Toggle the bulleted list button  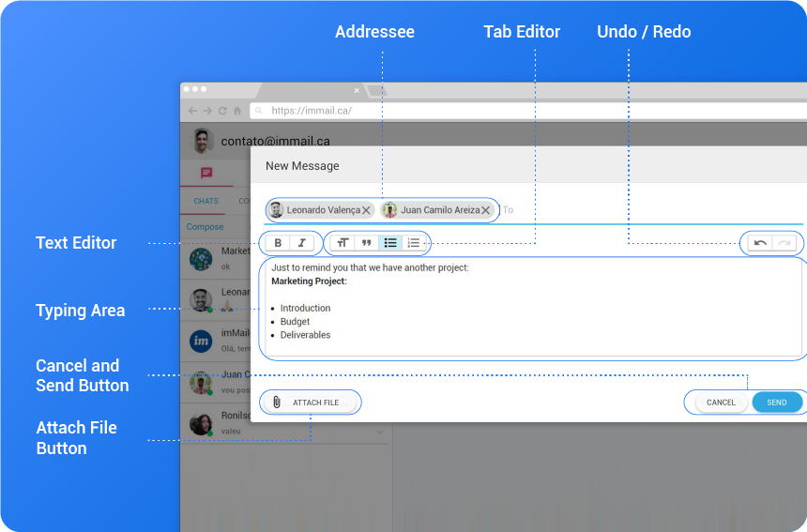click(390, 243)
